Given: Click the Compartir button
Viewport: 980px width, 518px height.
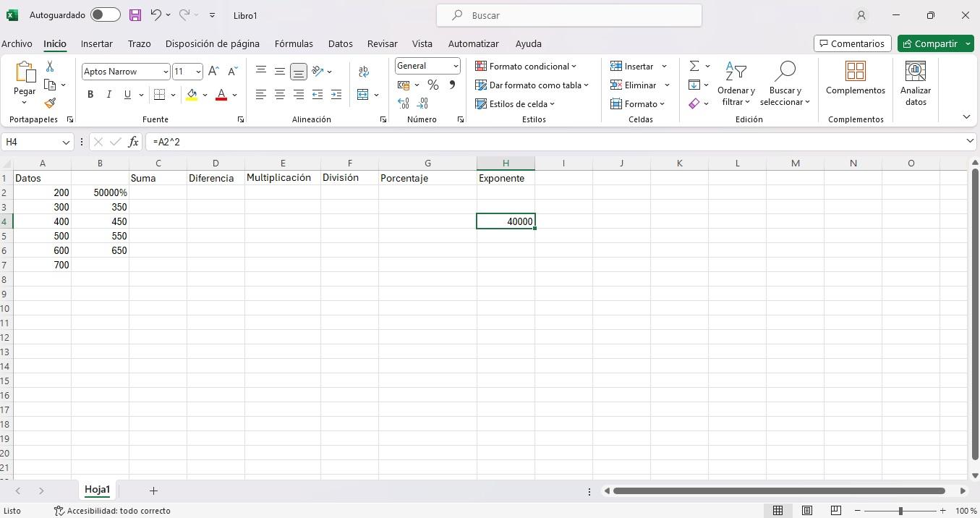Looking at the screenshot, I should 929,43.
